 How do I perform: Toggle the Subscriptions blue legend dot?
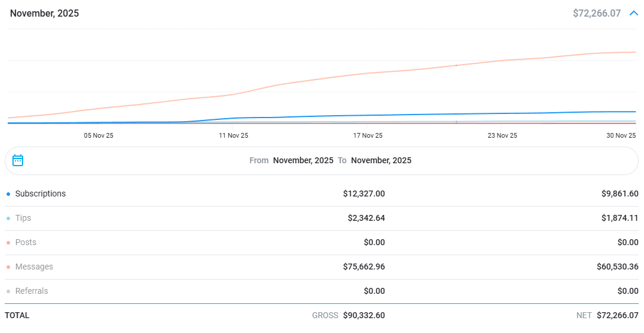[8, 194]
